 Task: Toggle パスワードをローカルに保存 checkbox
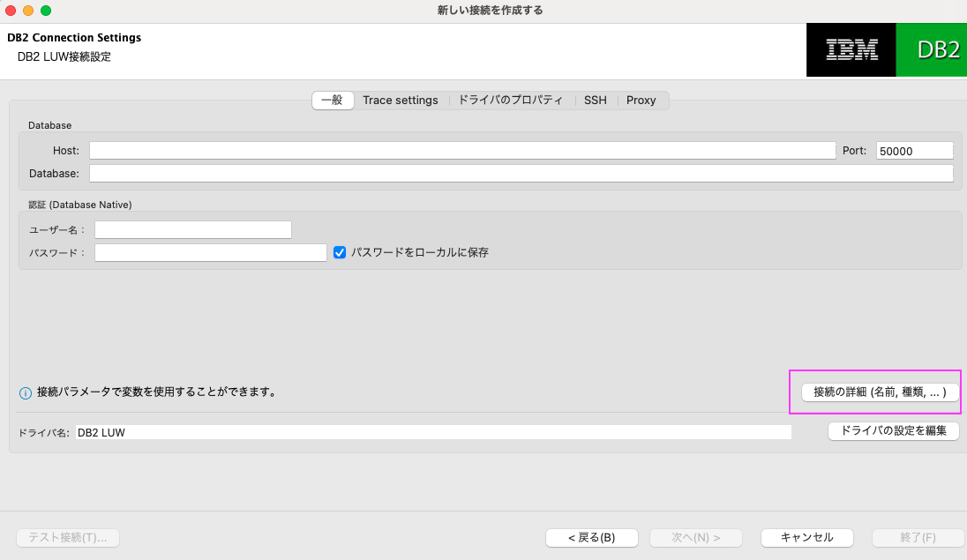(x=339, y=252)
